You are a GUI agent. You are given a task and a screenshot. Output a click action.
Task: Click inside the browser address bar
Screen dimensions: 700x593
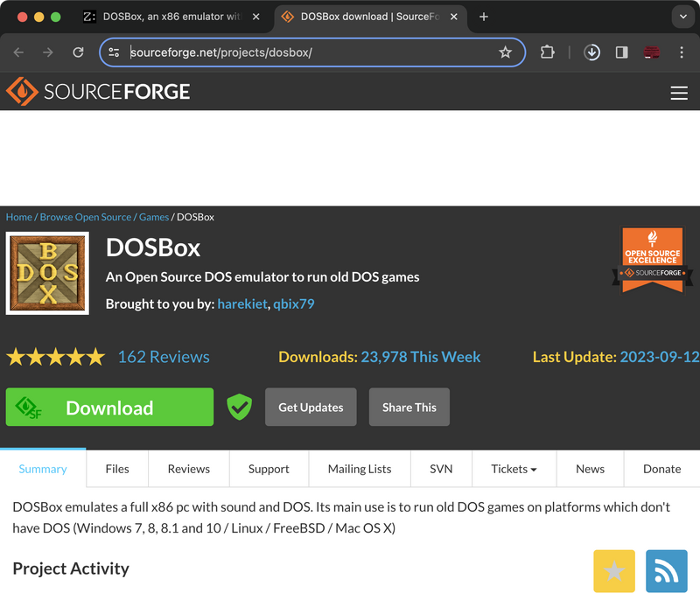(x=262, y=52)
